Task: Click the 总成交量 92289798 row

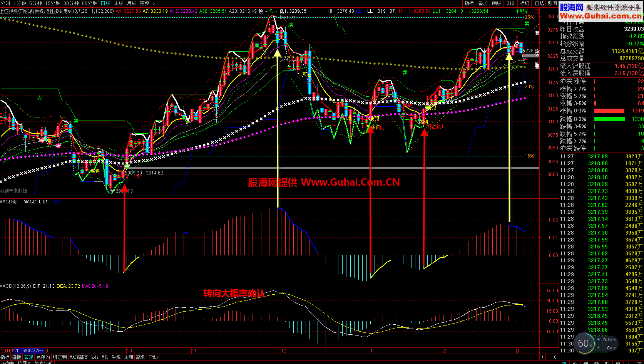Action: click(x=602, y=59)
